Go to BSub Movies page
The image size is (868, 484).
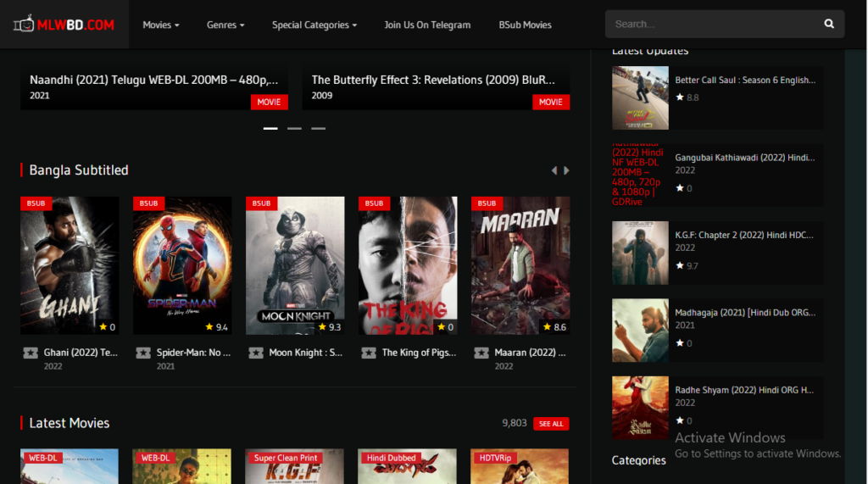tap(525, 25)
